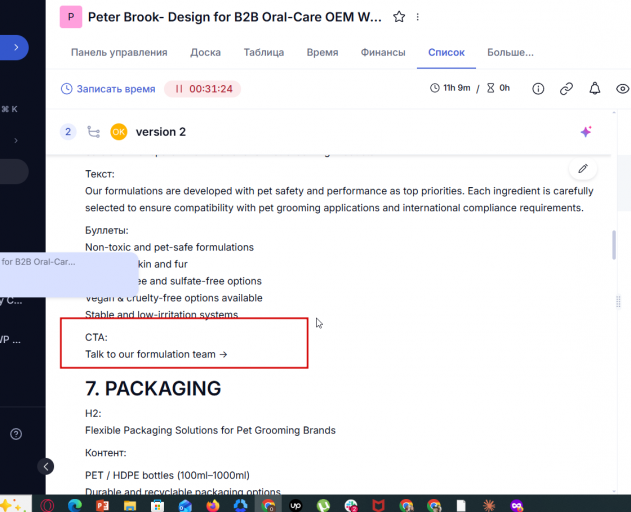Viewport: 631px width, 512px height.
Task: Expand the sidebar with blue arrow button
Action: (14, 47)
